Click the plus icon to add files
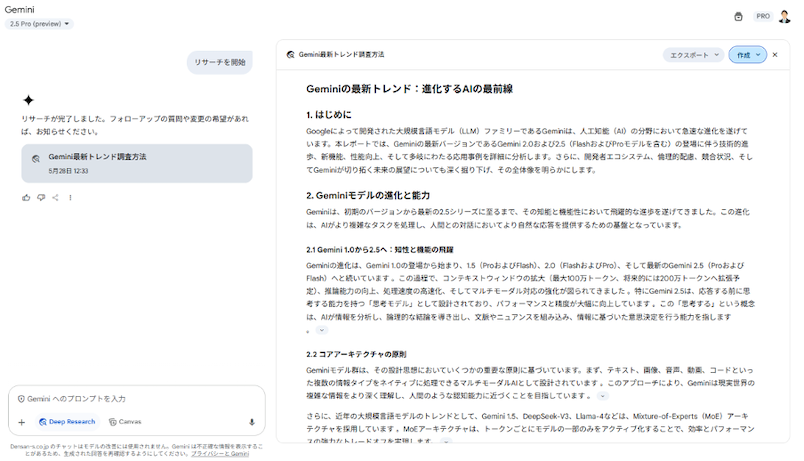The image size is (804, 461). click(22, 422)
